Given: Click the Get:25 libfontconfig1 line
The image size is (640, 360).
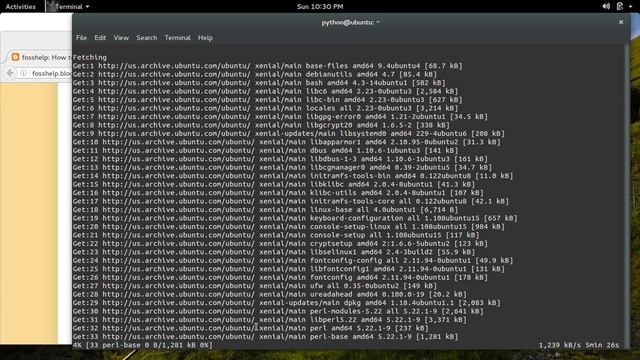Looking at the screenshot, I should tap(289, 269).
